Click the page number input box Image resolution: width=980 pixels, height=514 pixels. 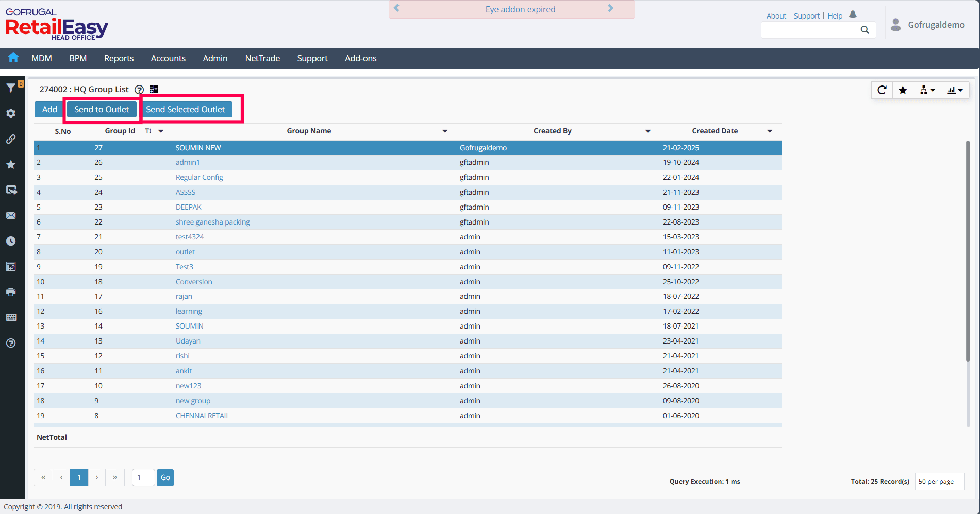[143, 477]
